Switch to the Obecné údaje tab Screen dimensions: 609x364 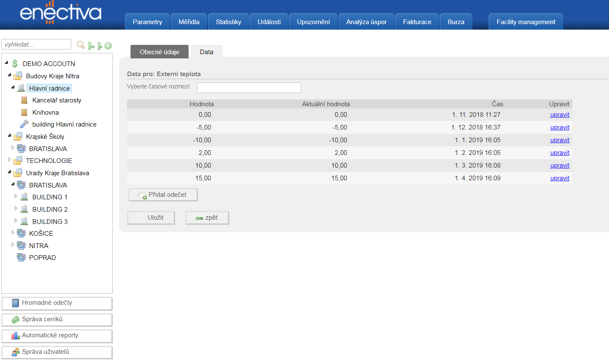tap(159, 52)
